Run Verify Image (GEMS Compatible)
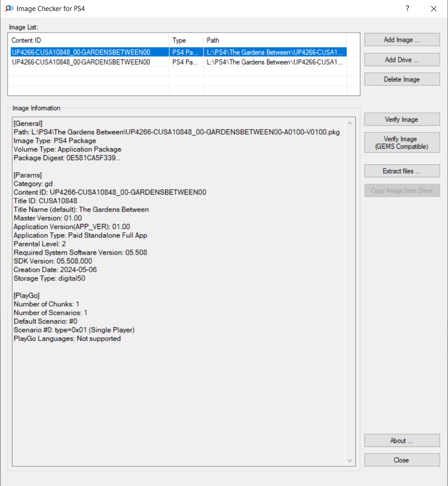This screenshot has height=486, width=448. pyautogui.click(x=402, y=143)
